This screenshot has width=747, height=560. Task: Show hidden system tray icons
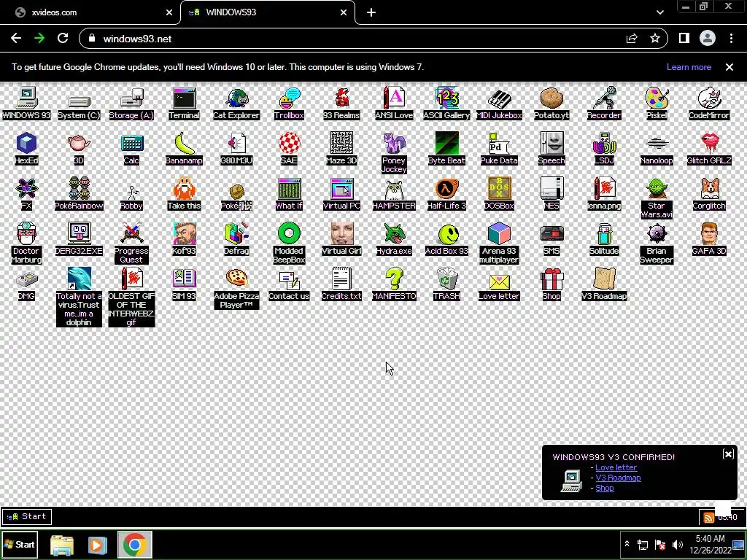[627, 544]
